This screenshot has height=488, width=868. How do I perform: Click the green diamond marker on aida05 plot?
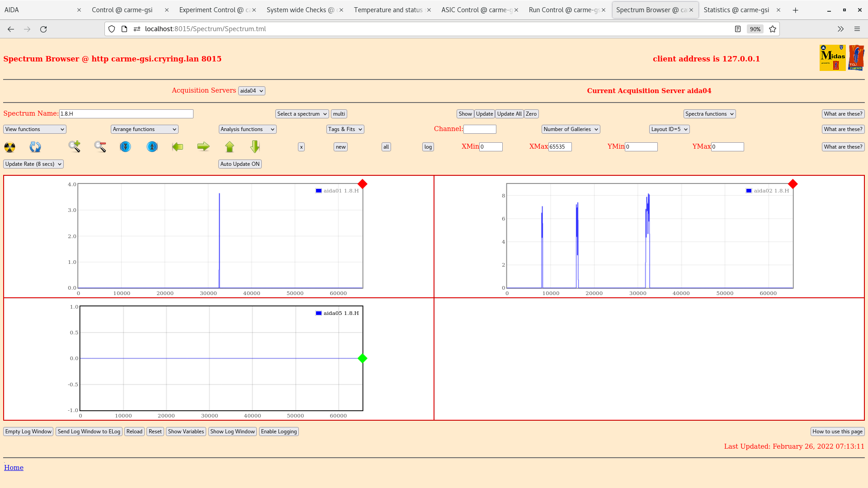click(x=363, y=358)
